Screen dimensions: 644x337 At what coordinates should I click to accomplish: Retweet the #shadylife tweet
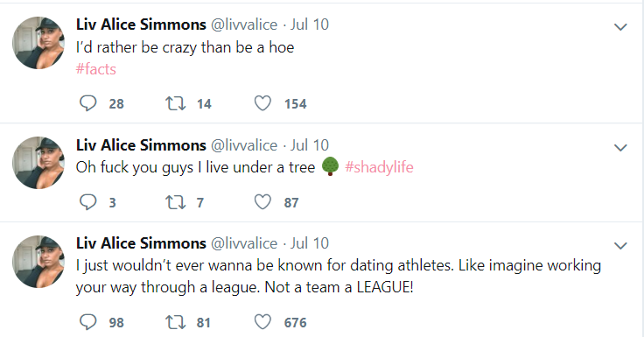coord(175,202)
